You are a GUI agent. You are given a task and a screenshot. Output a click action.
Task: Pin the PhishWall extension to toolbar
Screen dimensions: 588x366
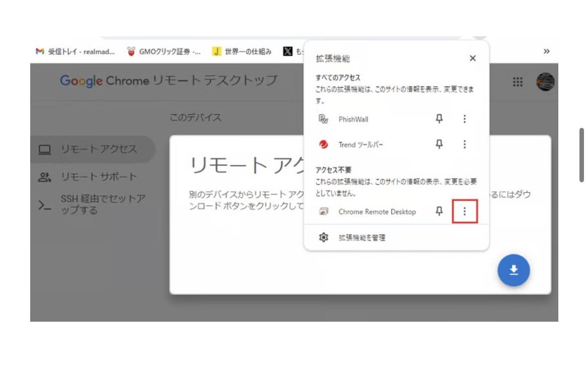coord(439,119)
